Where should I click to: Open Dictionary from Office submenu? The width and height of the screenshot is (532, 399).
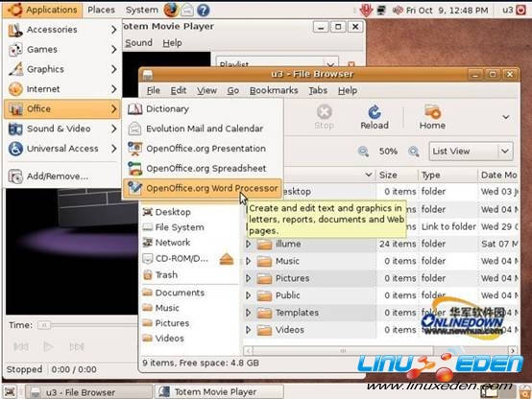point(203,109)
